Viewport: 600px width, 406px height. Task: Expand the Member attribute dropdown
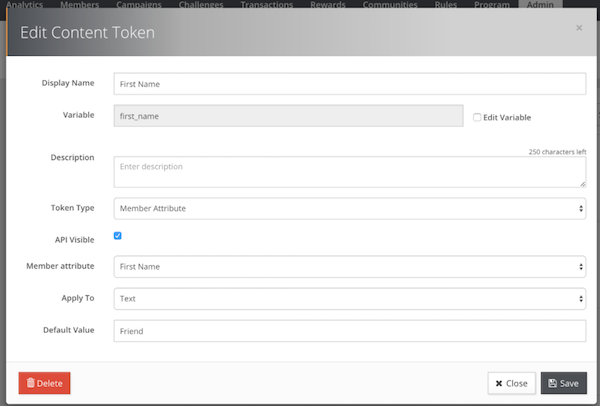(349, 267)
